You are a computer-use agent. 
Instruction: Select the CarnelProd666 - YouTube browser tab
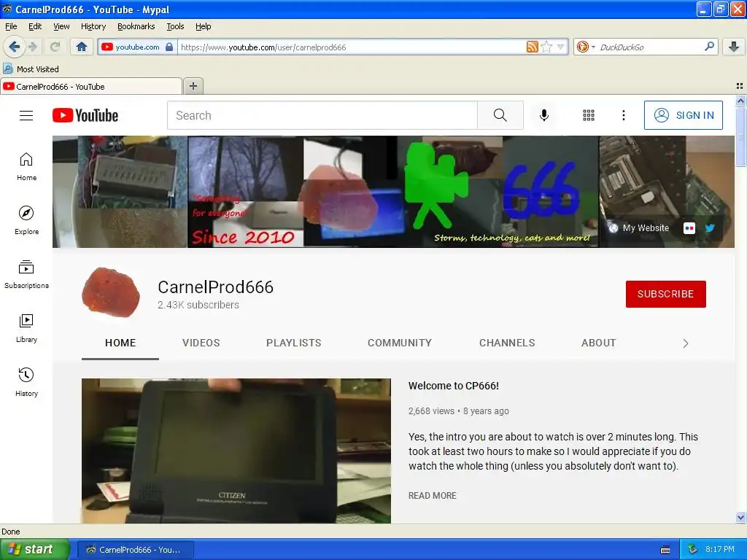click(x=90, y=86)
